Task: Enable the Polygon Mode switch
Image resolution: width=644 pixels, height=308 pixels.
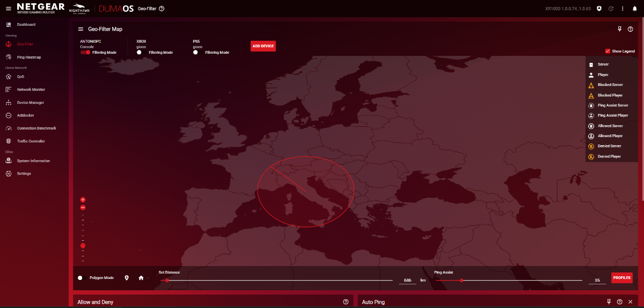Action: [x=82, y=278]
